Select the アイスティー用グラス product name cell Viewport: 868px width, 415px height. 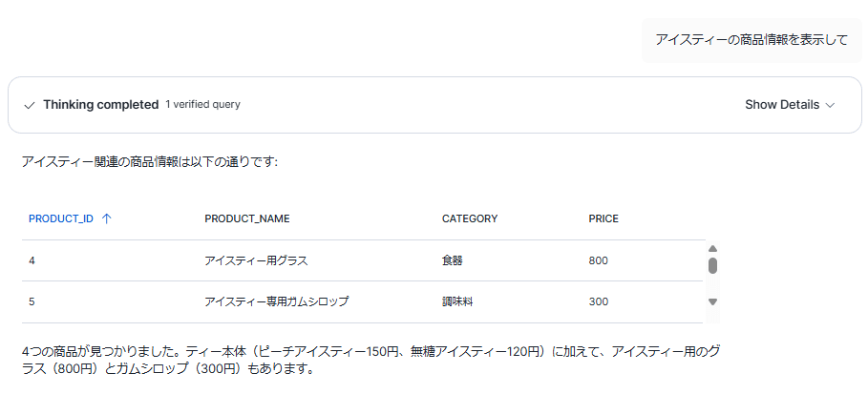(x=256, y=260)
